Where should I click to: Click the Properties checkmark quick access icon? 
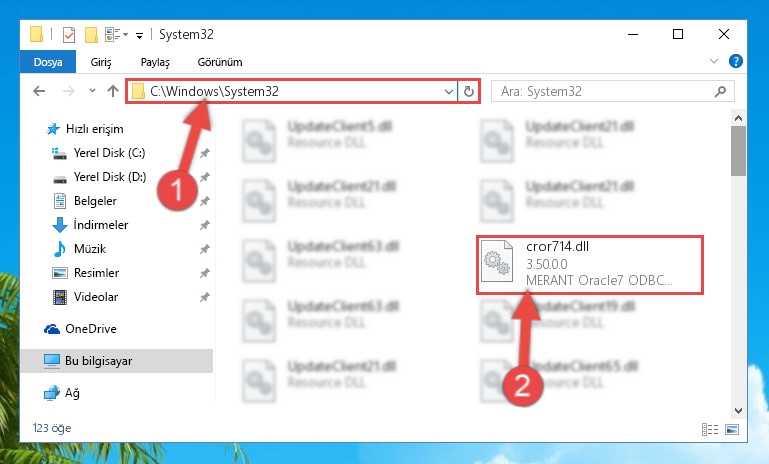[69, 35]
